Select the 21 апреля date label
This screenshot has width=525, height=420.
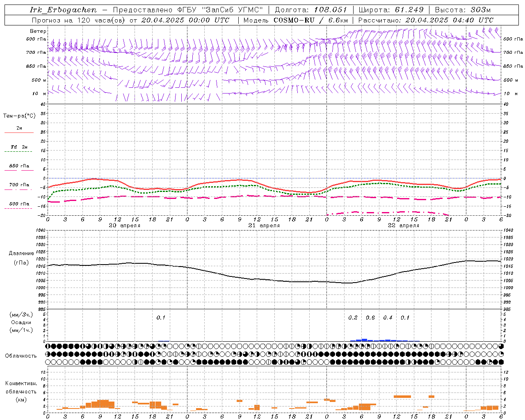tap(264, 226)
